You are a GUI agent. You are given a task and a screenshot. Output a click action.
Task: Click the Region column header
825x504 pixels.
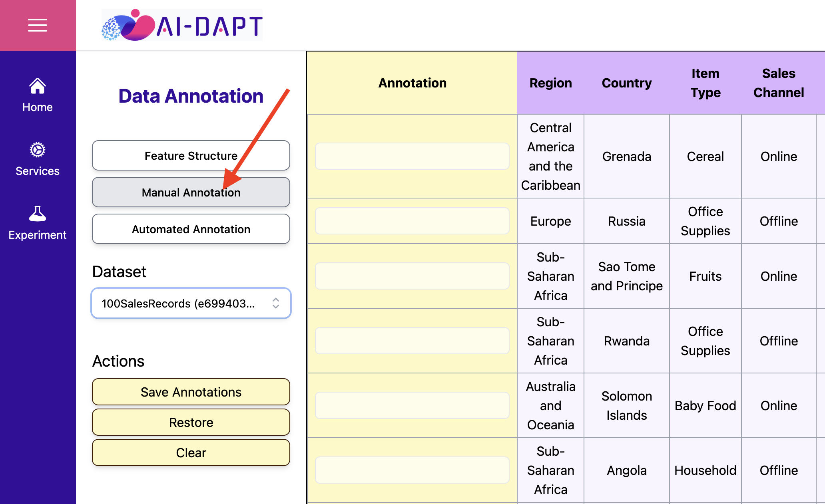[x=550, y=83]
